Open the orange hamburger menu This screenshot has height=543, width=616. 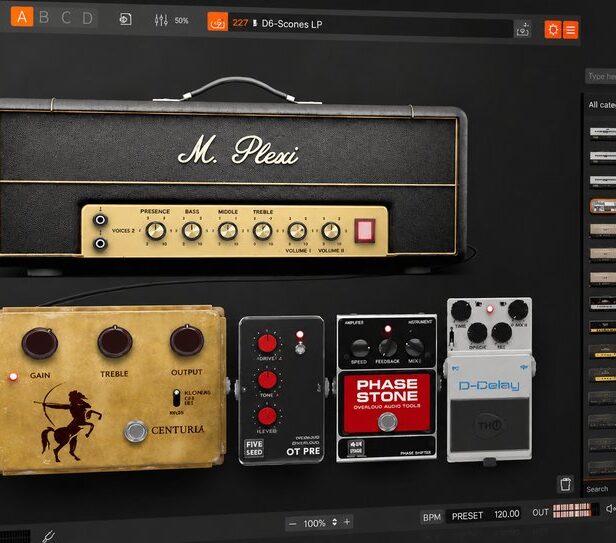(570, 30)
